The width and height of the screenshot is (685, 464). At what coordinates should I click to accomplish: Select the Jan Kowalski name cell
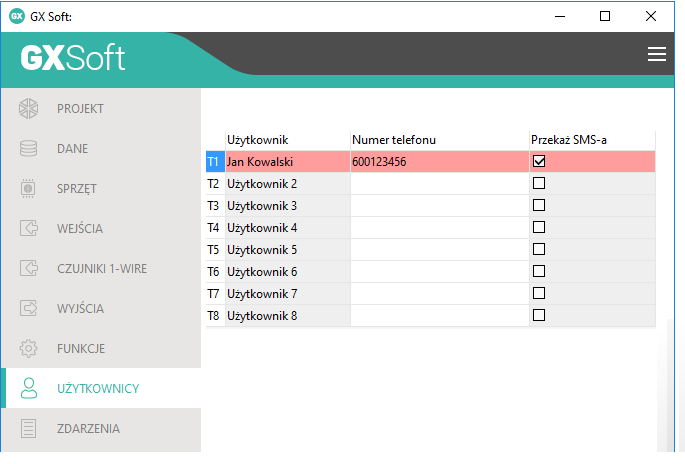tap(287, 161)
